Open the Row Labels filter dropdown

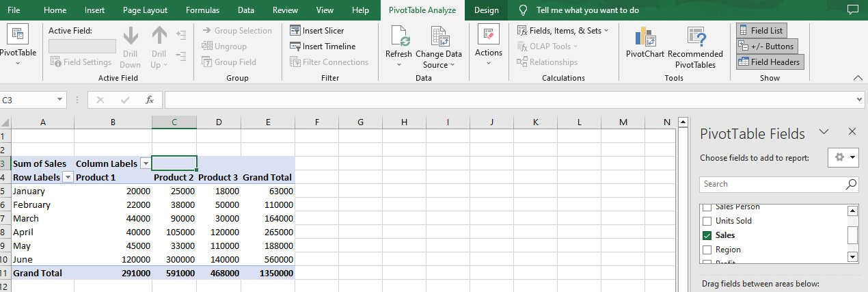pos(68,177)
